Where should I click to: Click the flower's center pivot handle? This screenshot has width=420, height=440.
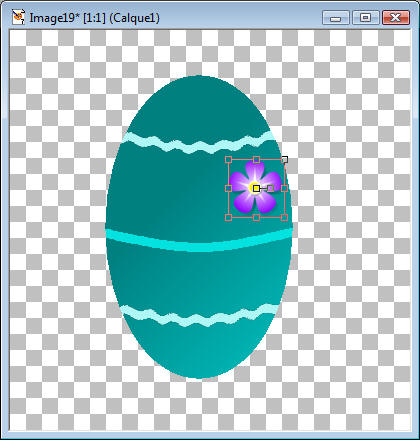click(x=256, y=189)
